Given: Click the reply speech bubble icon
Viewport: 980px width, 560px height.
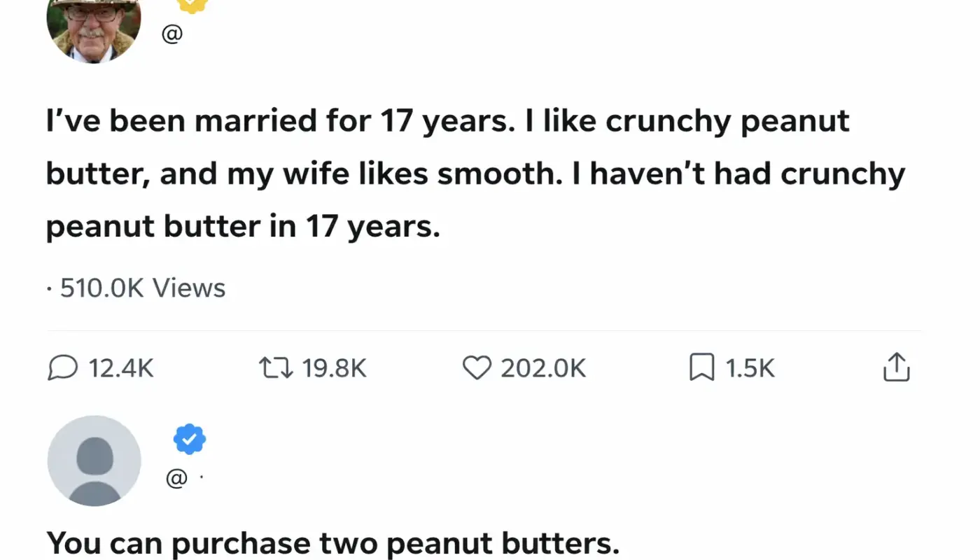Looking at the screenshot, I should click(62, 367).
